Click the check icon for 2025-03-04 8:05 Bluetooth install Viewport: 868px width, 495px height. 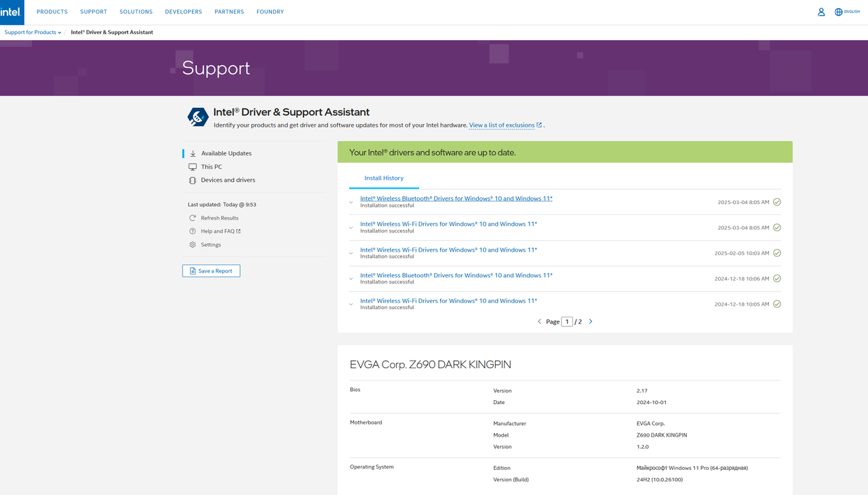pos(777,202)
